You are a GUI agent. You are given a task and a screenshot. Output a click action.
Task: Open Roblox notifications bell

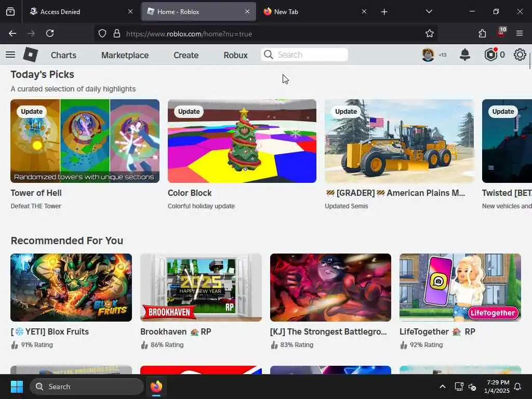pos(465,55)
